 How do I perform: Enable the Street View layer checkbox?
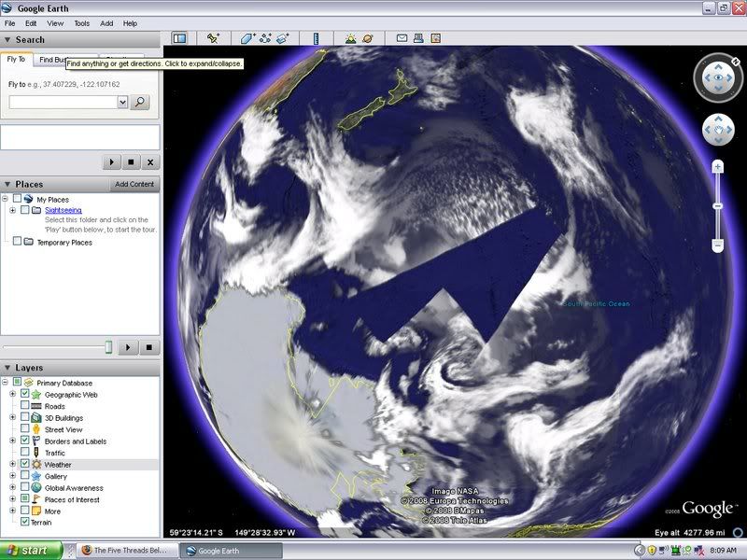25,429
